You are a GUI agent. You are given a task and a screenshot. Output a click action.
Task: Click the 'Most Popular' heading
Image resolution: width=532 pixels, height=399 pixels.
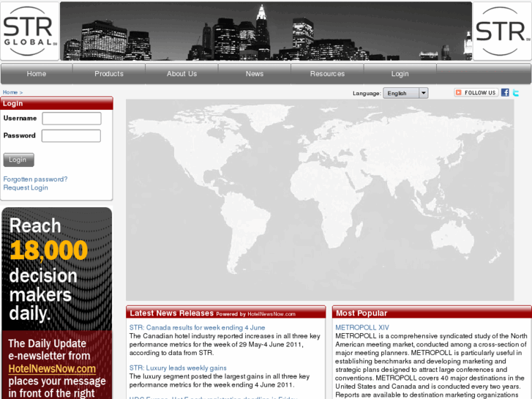pyautogui.click(x=361, y=313)
